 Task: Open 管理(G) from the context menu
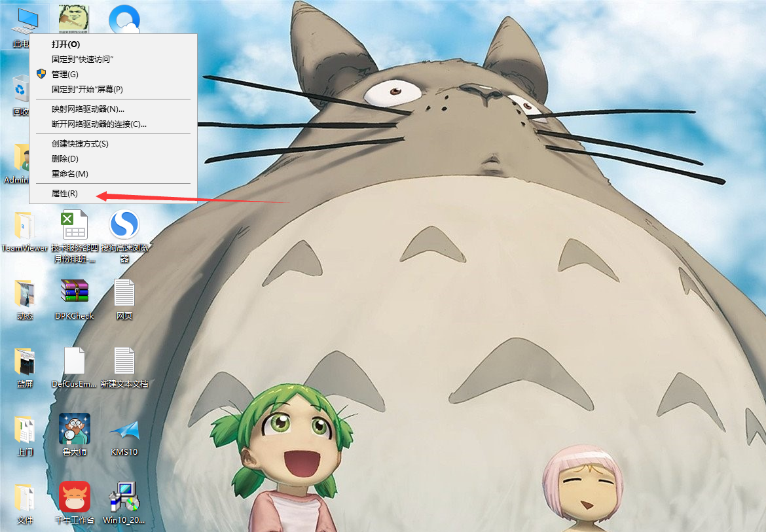click(x=113, y=74)
